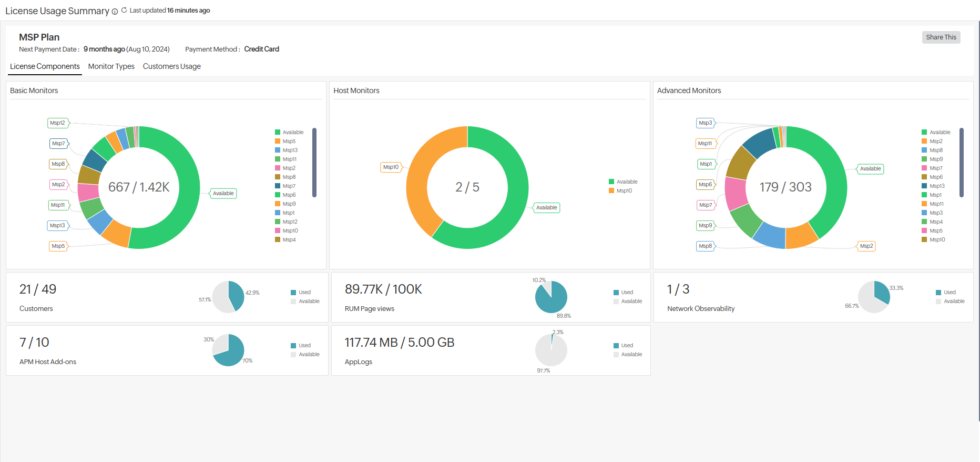
Task: Toggle Available legend in RUM Page views
Action: point(631,302)
